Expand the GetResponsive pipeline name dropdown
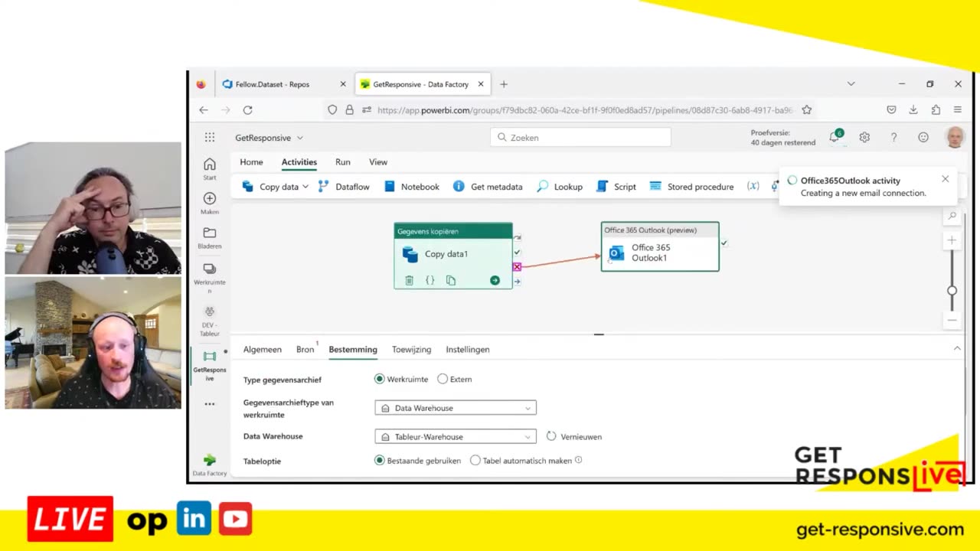This screenshot has height=551, width=980. [300, 138]
